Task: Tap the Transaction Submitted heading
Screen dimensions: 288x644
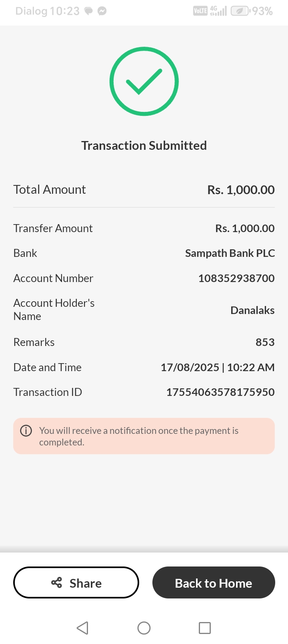Action: coord(144,146)
